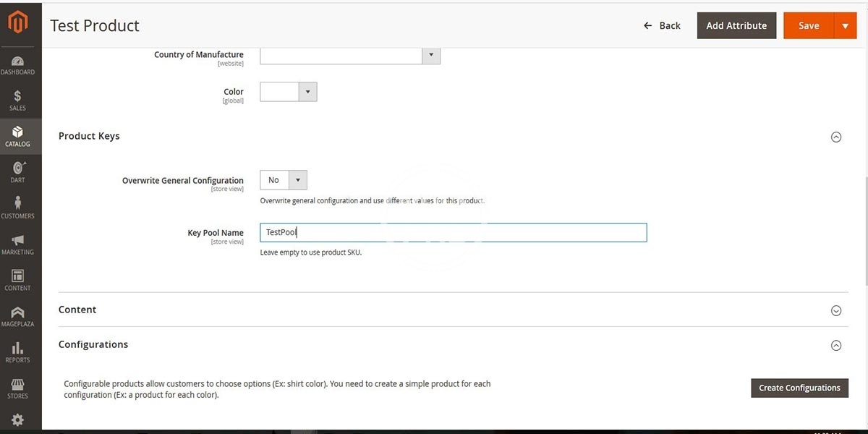Collapse the Configurations section

tap(835, 346)
